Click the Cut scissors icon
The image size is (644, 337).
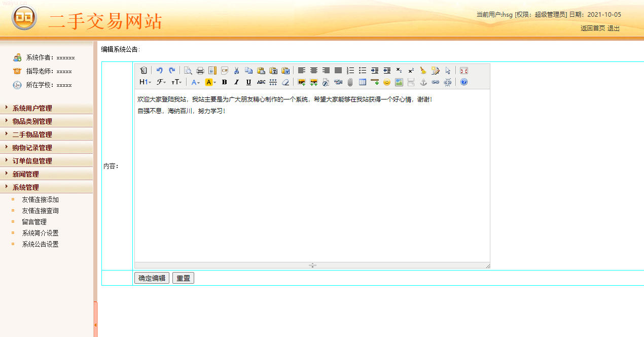tap(236, 71)
